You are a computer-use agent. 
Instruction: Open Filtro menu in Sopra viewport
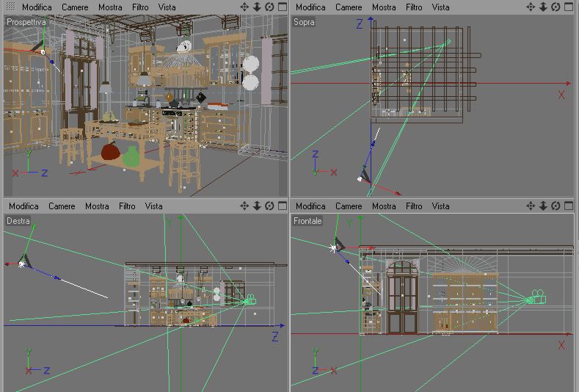414,7
